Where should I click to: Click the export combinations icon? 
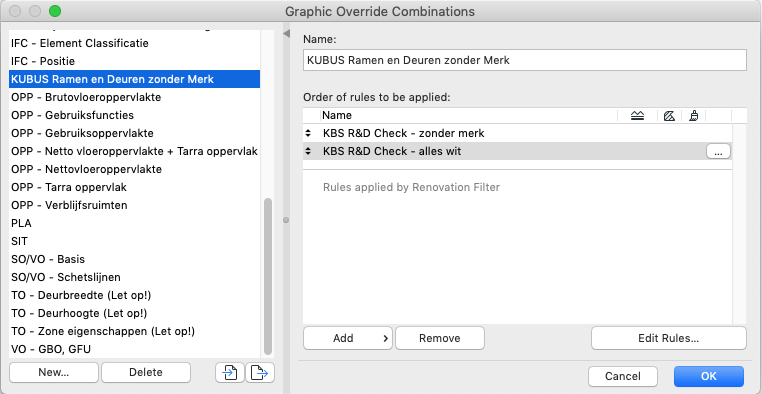260,373
